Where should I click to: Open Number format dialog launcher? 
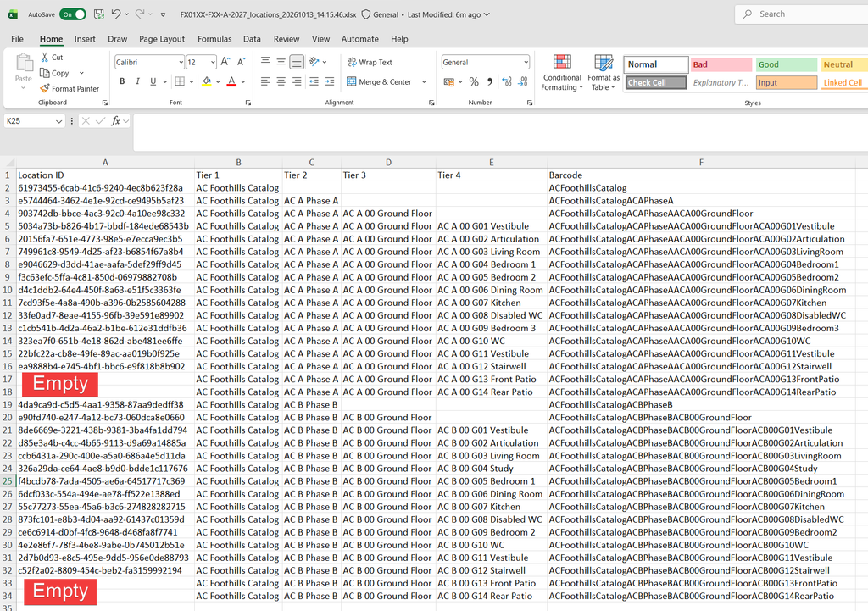(530, 103)
